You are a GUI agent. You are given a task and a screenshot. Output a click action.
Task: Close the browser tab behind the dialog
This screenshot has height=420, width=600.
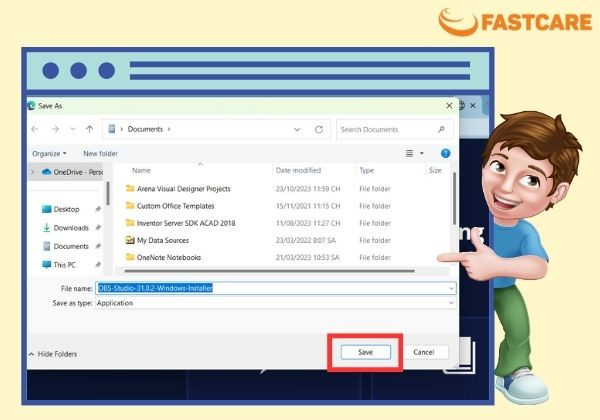[x=473, y=105]
